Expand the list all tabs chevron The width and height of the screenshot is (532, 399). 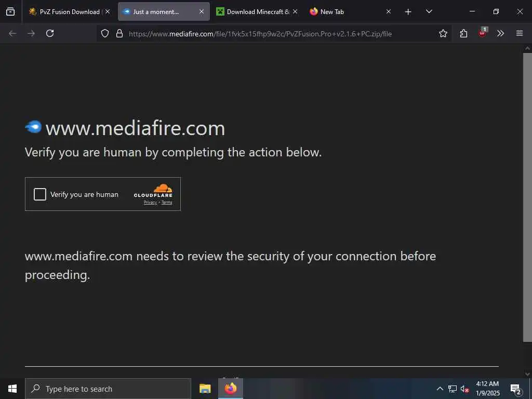[429, 11]
